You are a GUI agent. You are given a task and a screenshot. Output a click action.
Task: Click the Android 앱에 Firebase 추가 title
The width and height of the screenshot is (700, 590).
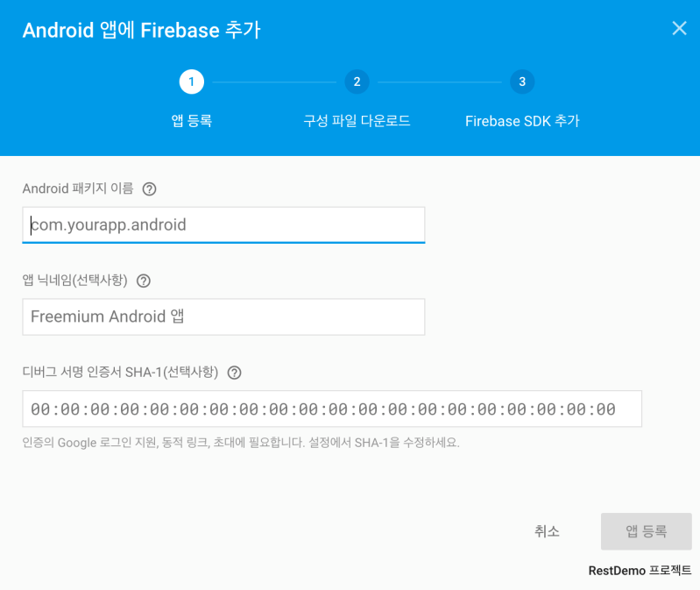pos(142,31)
